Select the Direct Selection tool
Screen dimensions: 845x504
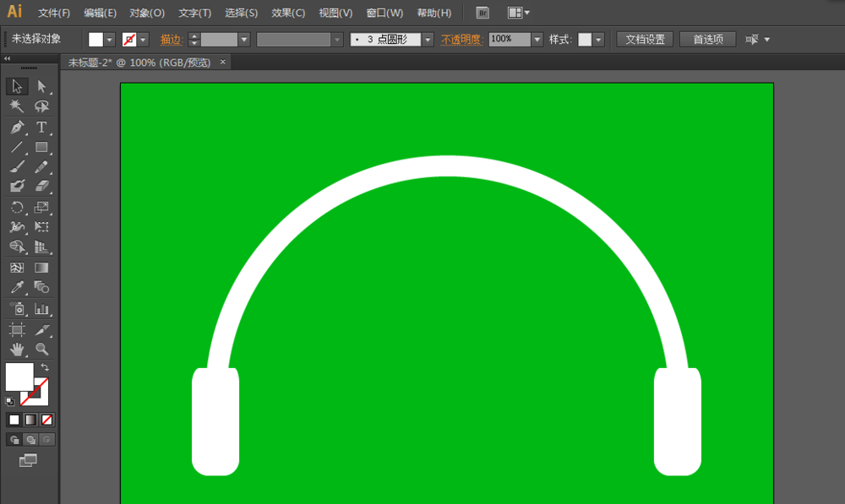tap(41, 86)
